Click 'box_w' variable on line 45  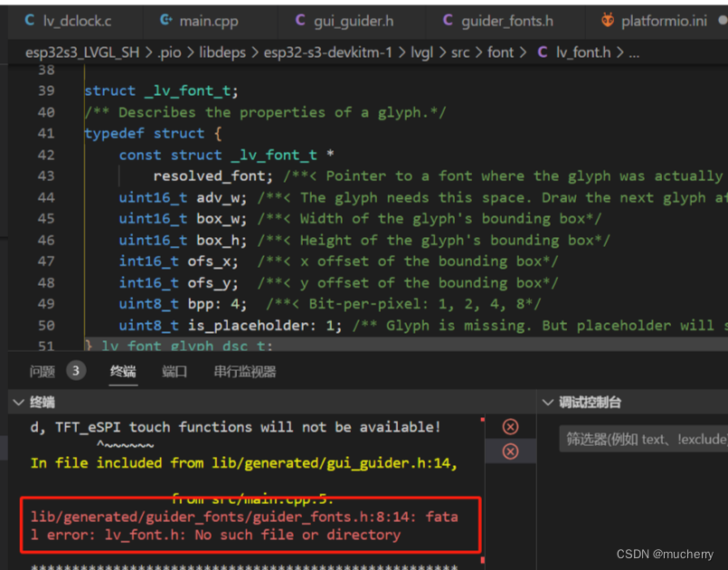tap(218, 218)
